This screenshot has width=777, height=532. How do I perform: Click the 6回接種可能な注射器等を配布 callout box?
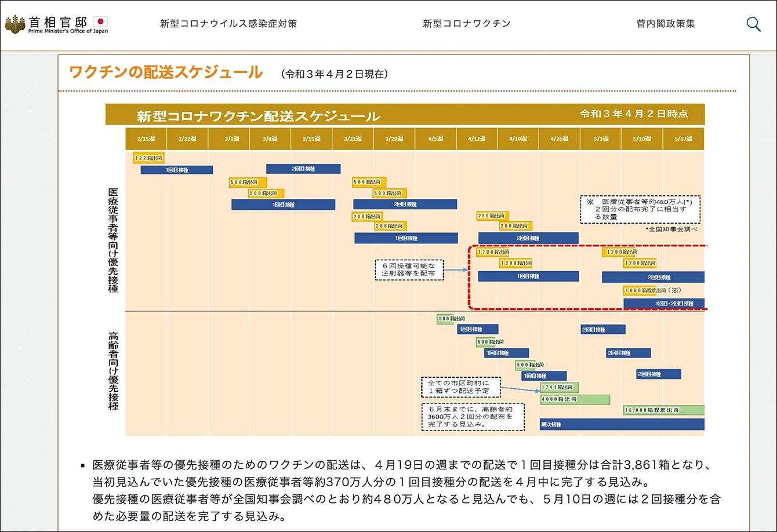point(409,269)
